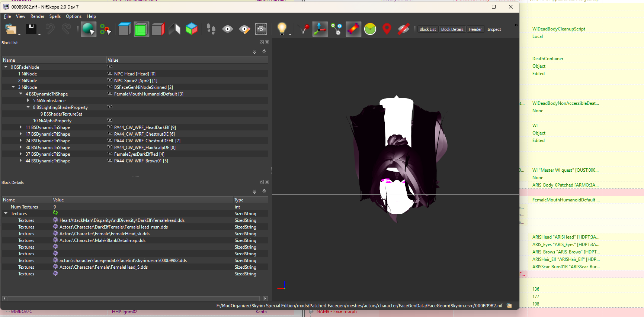The image size is (644, 317).
Task: Expand the 44 BSDynamicTriShape node
Action: [21, 161]
